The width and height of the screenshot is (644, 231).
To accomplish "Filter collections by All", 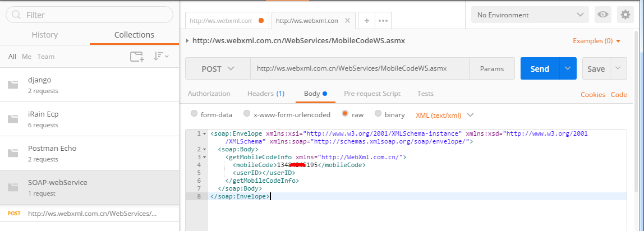I will pyautogui.click(x=12, y=57).
